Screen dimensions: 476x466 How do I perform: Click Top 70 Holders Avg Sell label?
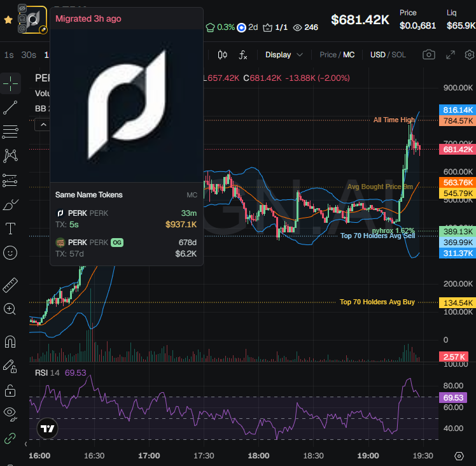[377, 236]
